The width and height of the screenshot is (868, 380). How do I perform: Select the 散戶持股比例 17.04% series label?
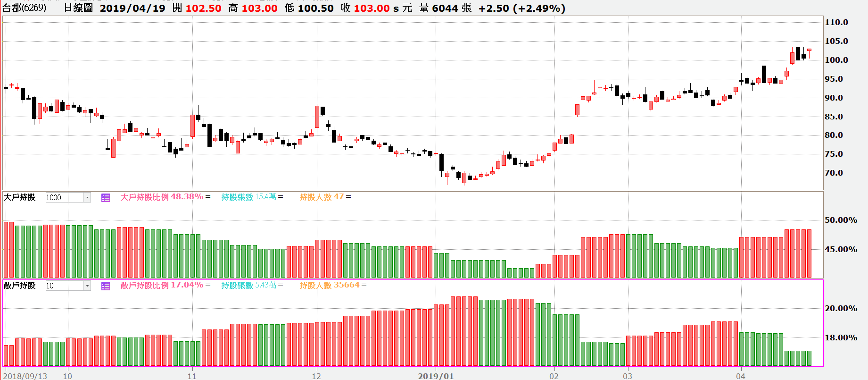162,285
